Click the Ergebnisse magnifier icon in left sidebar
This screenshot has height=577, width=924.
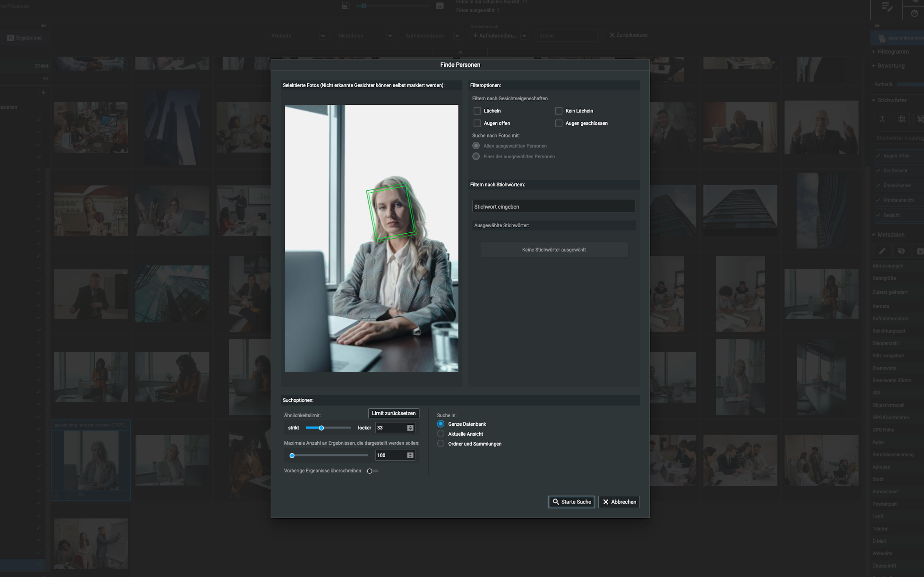[10, 38]
